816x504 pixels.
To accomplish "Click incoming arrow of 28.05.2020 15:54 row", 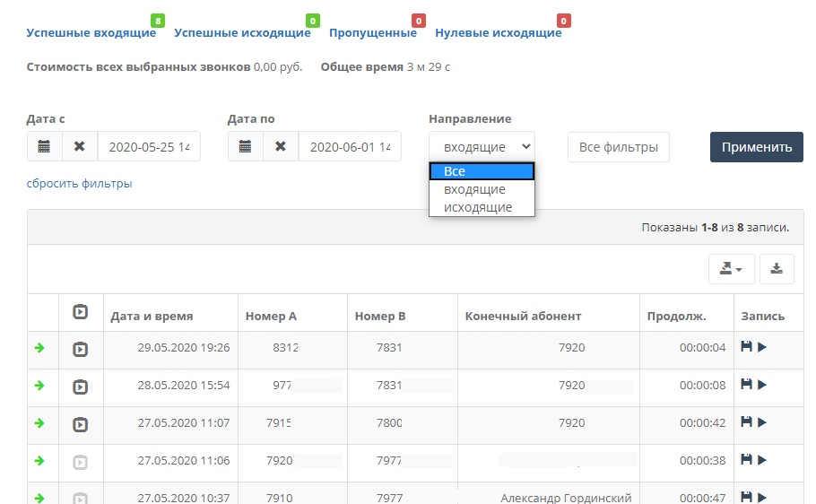I will pyautogui.click(x=39, y=386).
